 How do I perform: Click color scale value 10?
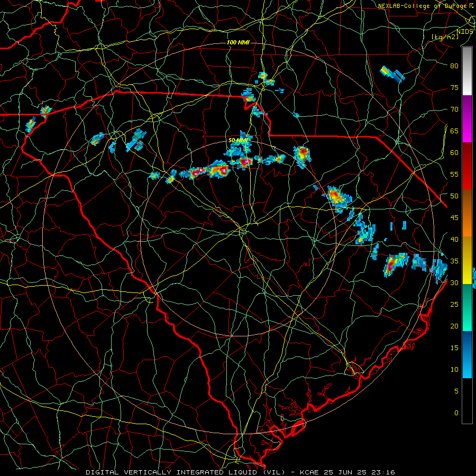coord(454,370)
